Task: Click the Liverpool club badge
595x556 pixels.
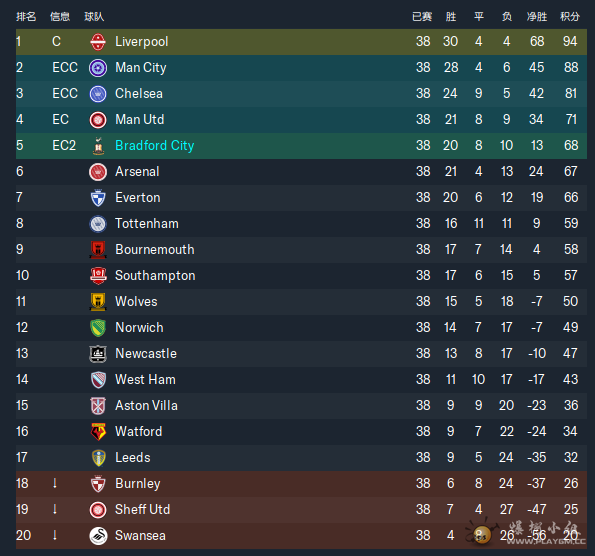Action: point(98,42)
